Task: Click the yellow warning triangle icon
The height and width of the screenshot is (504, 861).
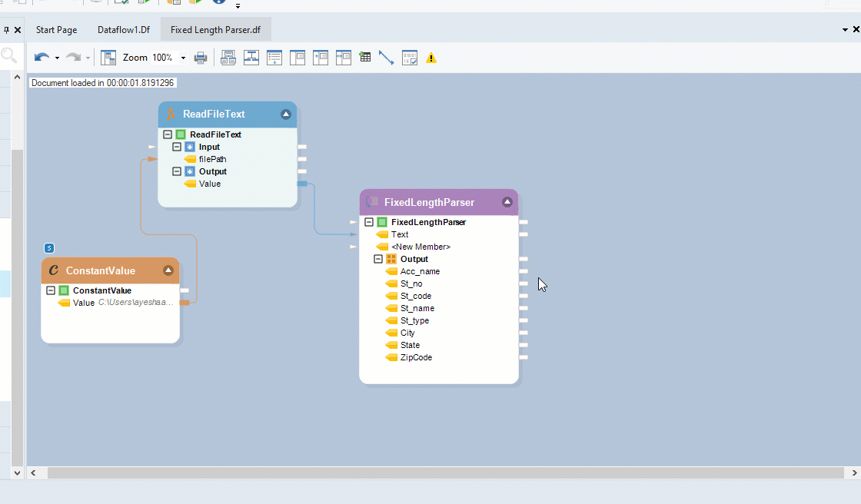Action: pyautogui.click(x=431, y=58)
